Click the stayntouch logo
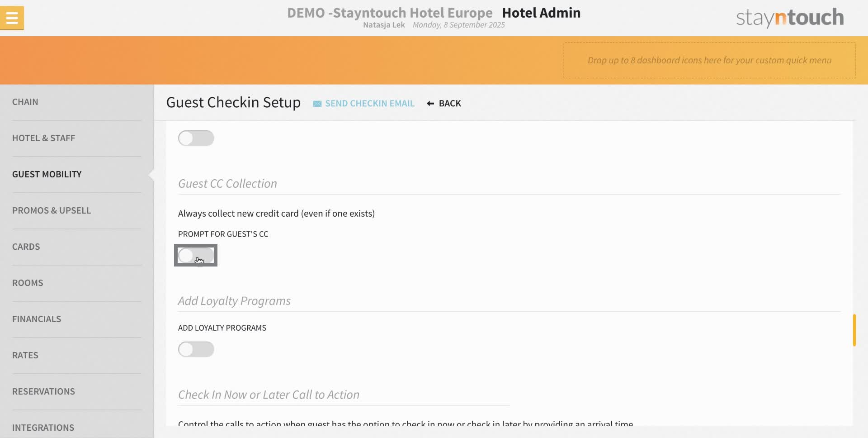This screenshot has width=868, height=438. [789, 17]
